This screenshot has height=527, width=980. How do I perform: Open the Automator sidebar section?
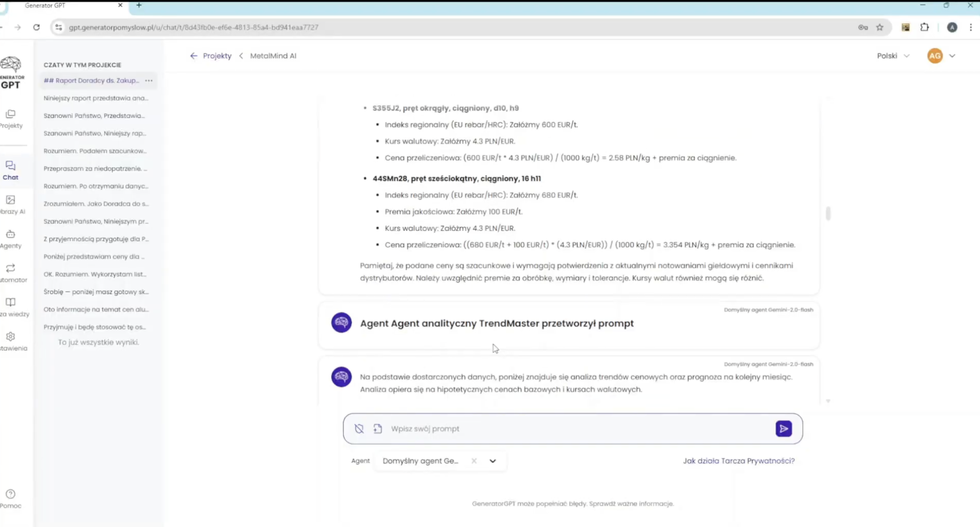click(11, 273)
